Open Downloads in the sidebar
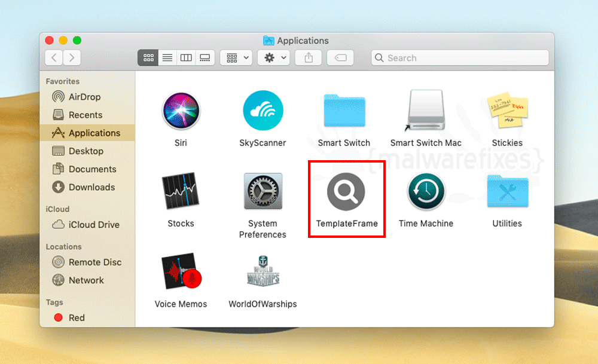The width and height of the screenshot is (598, 364). click(87, 187)
